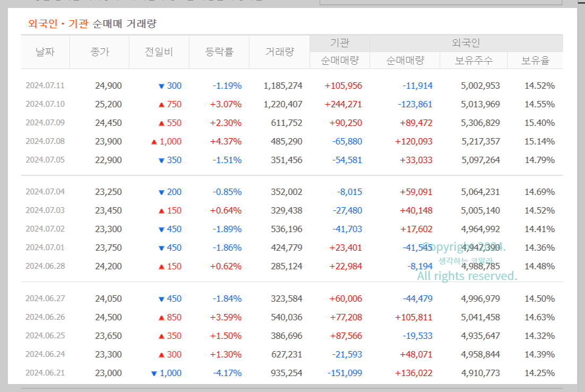The height and width of the screenshot is (392, 585).
Task: Sort by the 거래량 column header
Action: pos(279,52)
